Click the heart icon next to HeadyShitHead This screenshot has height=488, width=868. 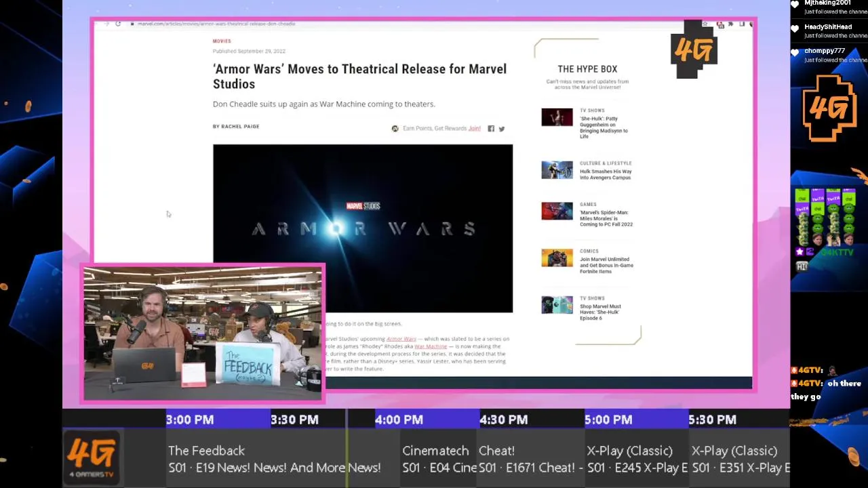(795, 28)
